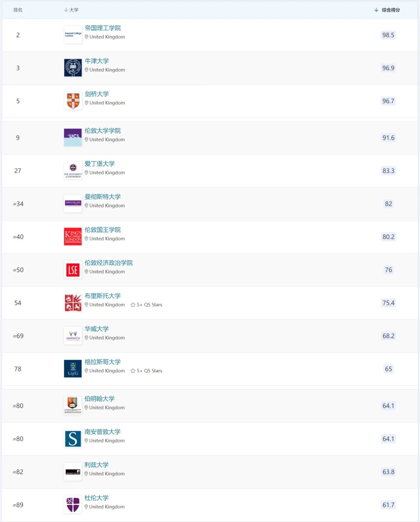This screenshot has height=522, width=420.
Task: Sort by 大学 column arrow
Action: (66, 10)
